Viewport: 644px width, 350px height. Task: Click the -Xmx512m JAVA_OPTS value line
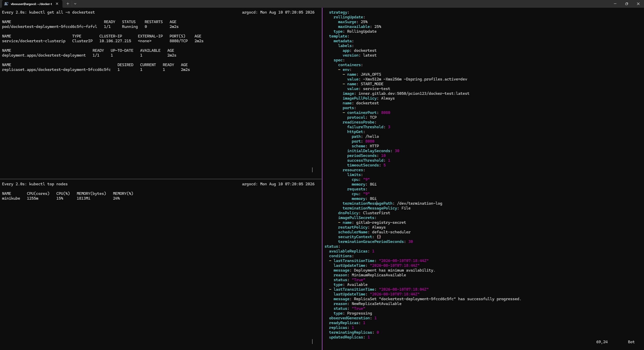(x=407, y=79)
